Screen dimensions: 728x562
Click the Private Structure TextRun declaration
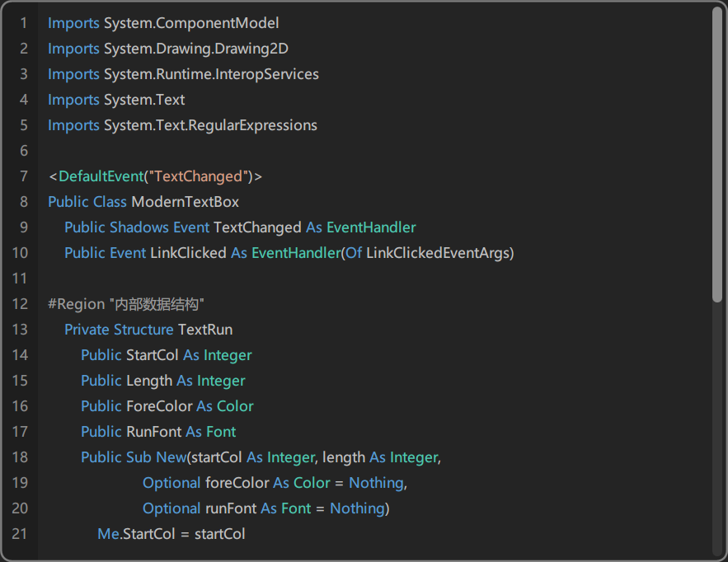point(148,329)
